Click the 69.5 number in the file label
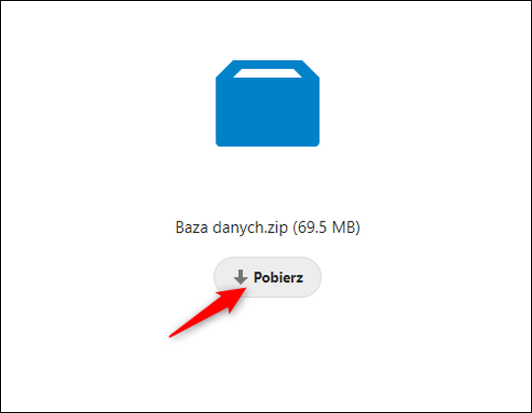The width and height of the screenshot is (532, 413). click(313, 227)
